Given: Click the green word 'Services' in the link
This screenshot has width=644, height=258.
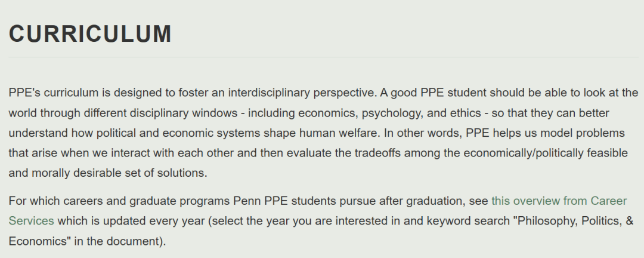Looking at the screenshot, I should [x=31, y=221].
